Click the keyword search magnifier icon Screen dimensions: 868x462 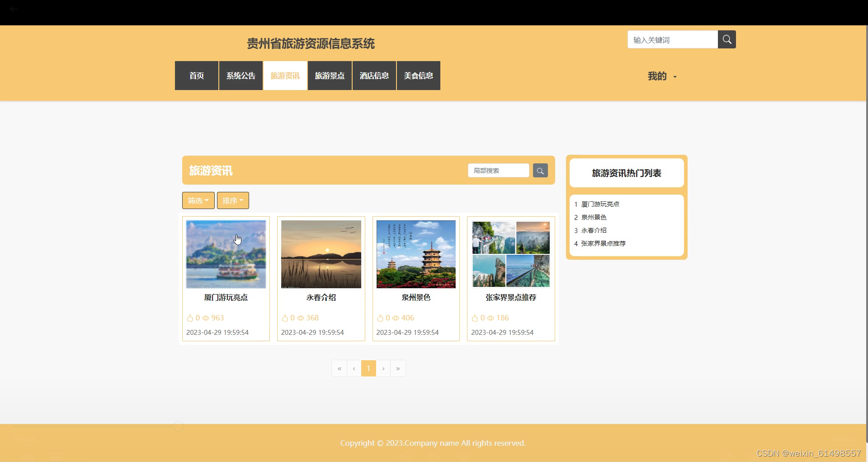[726, 39]
